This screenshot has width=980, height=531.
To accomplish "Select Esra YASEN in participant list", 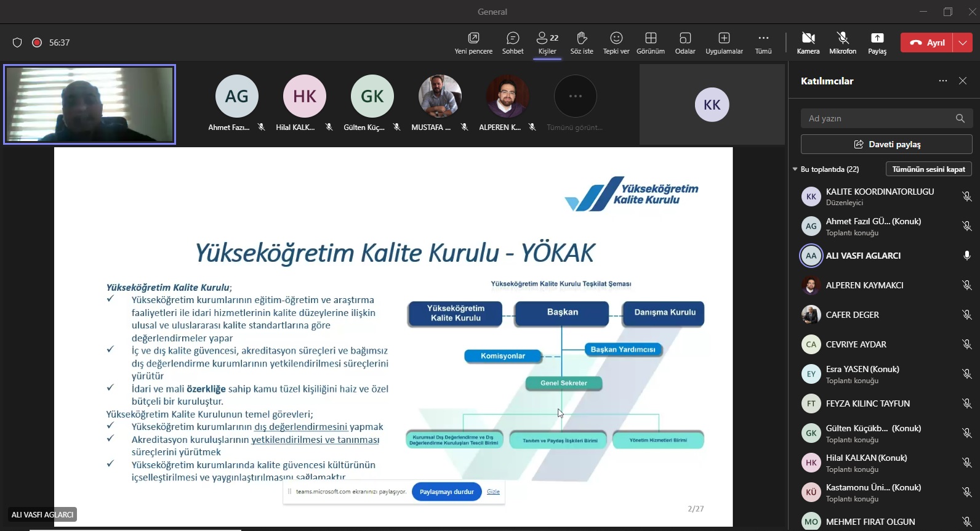I will click(886, 374).
